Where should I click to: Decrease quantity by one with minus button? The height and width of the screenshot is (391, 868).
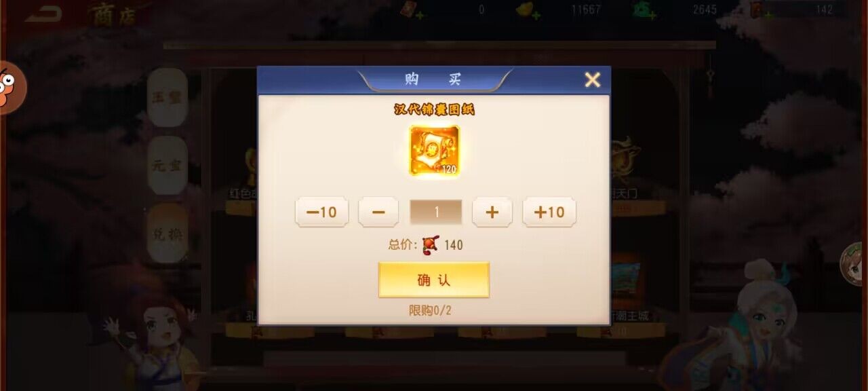click(x=378, y=212)
